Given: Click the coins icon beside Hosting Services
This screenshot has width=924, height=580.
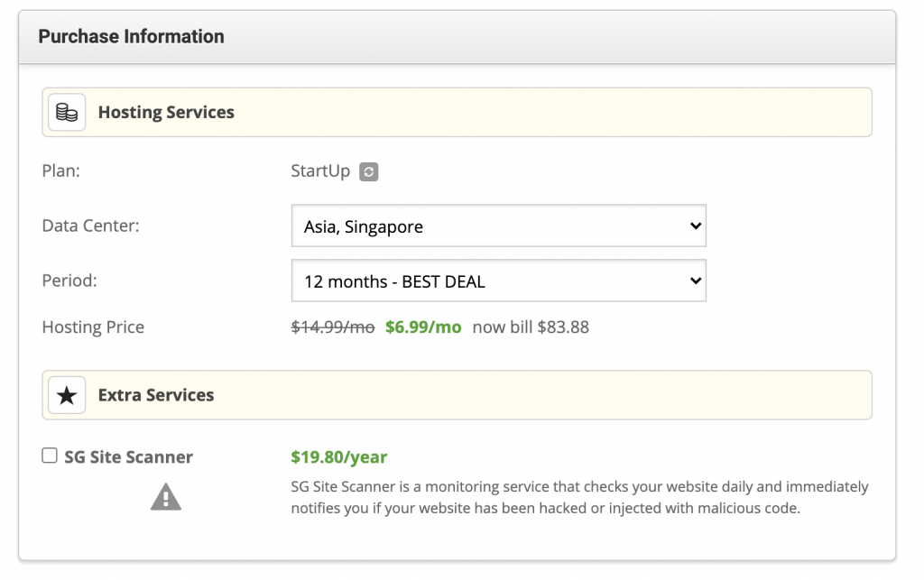Looking at the screenshot, I should click(67, 113).
